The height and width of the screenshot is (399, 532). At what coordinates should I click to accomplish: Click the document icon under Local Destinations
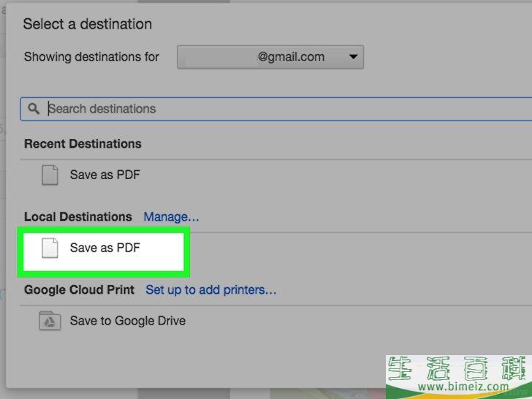(50, 248)
